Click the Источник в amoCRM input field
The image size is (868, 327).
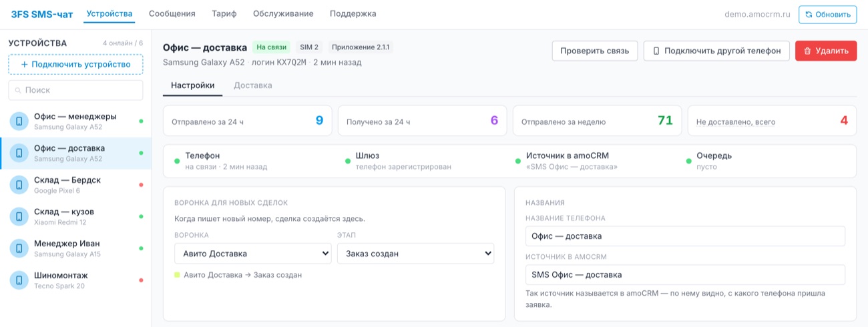[x=685, y=274]
